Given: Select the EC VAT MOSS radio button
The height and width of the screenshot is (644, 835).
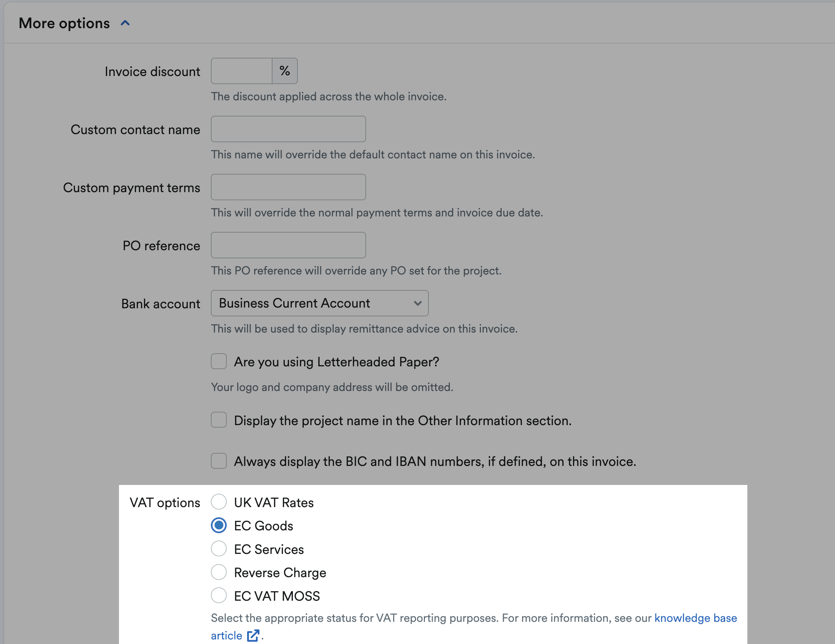Looking at the screenshot, I should 219,596.
